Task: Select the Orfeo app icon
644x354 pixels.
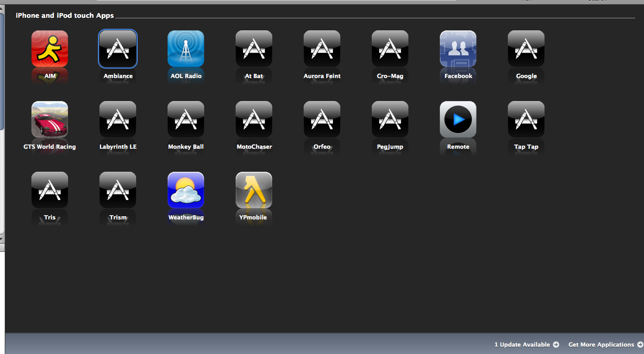Action: click(x=322, y=119)
